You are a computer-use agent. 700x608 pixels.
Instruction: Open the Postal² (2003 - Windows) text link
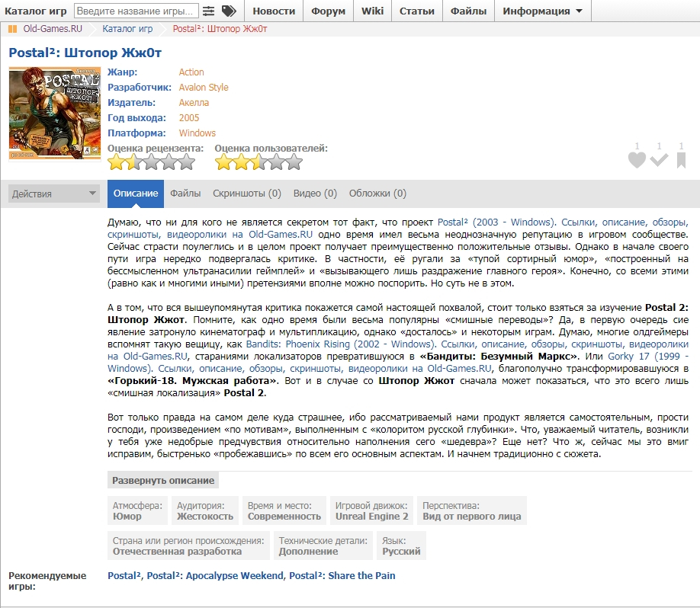point(497,222)
